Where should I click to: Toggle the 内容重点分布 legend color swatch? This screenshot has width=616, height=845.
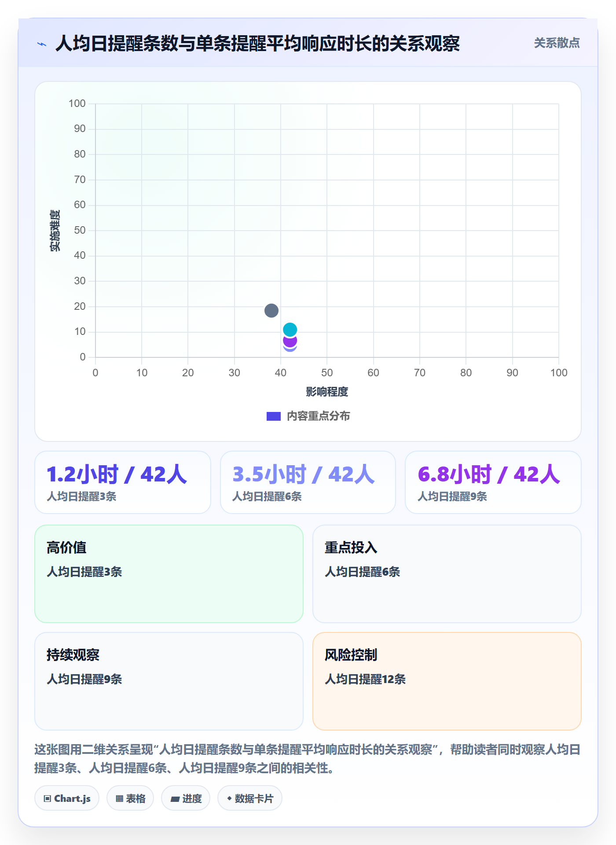click(274, 416)
